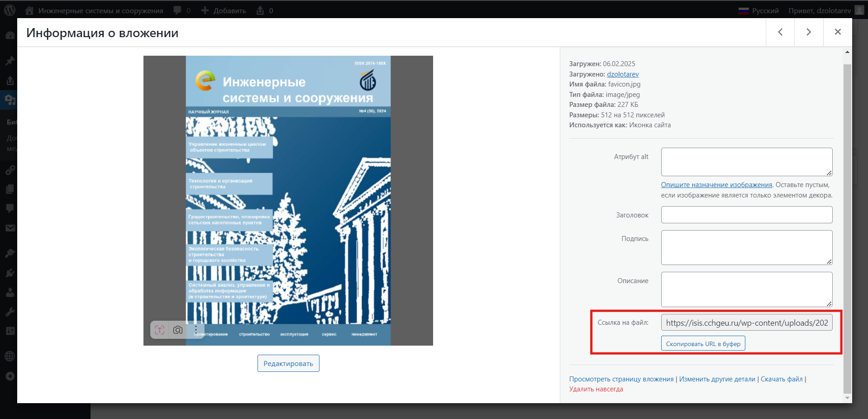Click the camera icon on image overlay
The height and width of the screenshot is (419, 868).
tap(178, 330)
